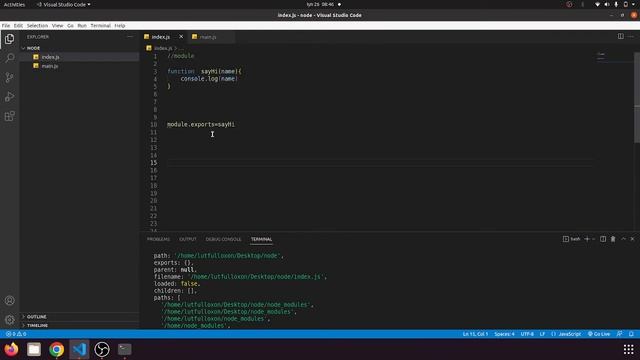
Task: Open the View menu
Action: point(58,25)
